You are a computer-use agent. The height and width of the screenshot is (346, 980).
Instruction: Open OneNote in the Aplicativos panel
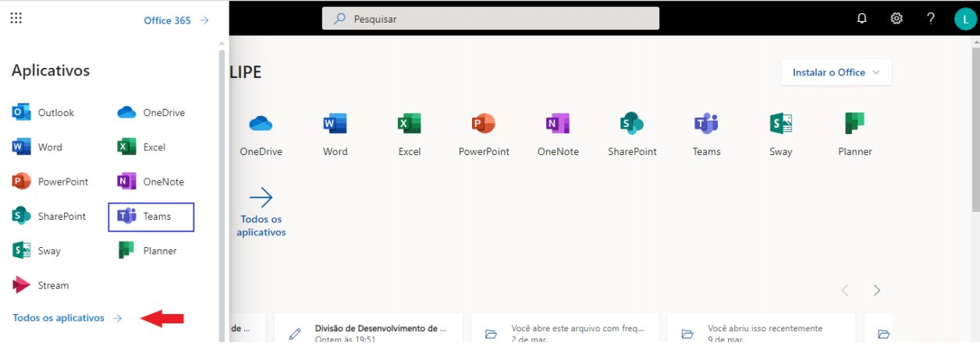coord(151,182)
